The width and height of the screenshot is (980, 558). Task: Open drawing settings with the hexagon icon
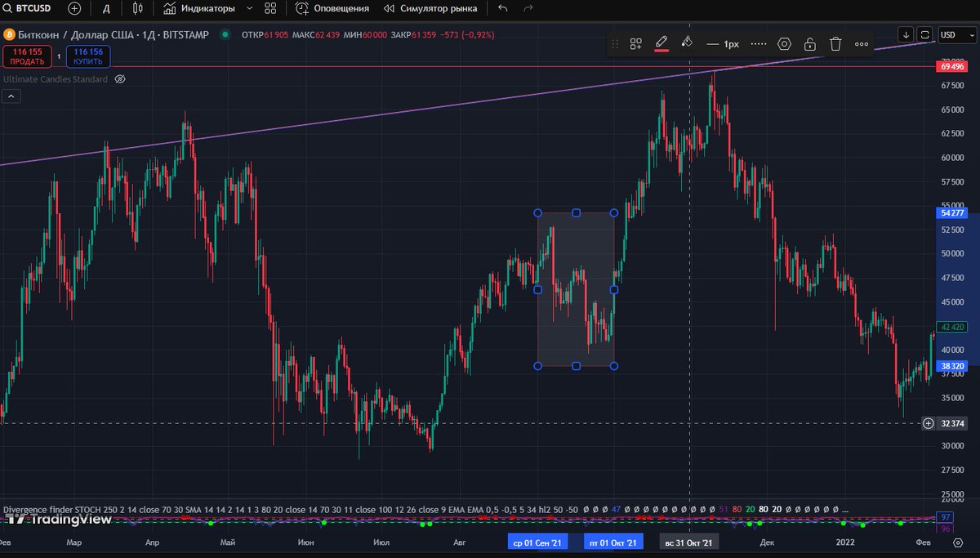[784, 44]
